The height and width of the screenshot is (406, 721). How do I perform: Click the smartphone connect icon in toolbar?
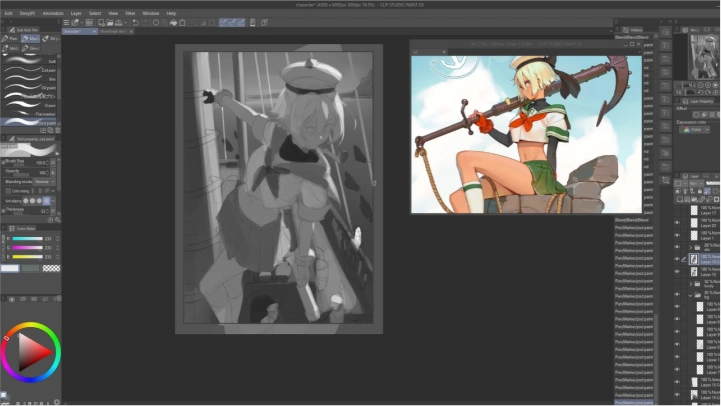tap(252, 23)
